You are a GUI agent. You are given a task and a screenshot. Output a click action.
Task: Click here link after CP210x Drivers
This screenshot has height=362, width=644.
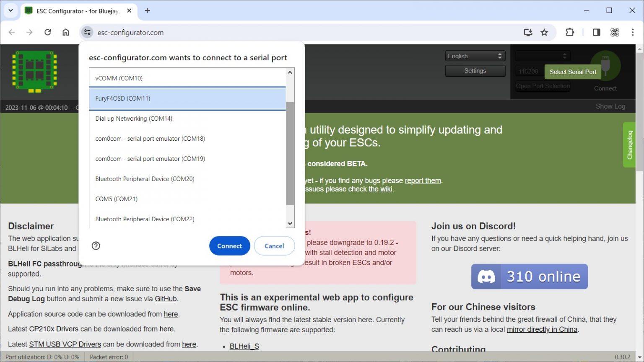[166, 329]
